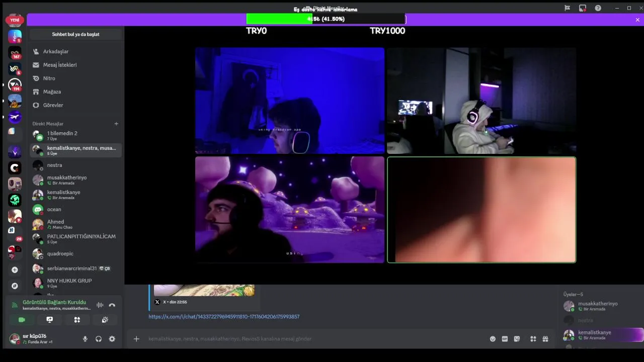Focus the mushroom-background video tile
Image resolution: width=644 pixels, height=362 pixels.
pos(290,210)
